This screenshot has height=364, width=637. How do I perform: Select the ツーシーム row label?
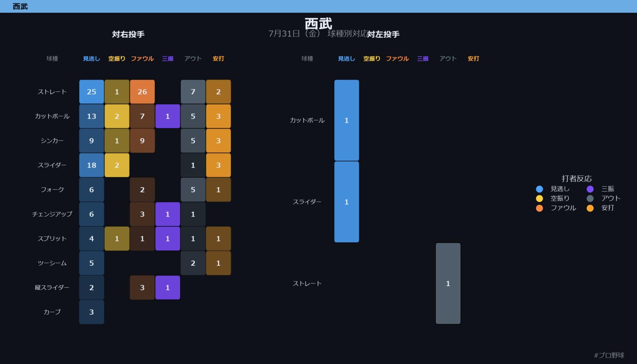click(x=52, y=263)
